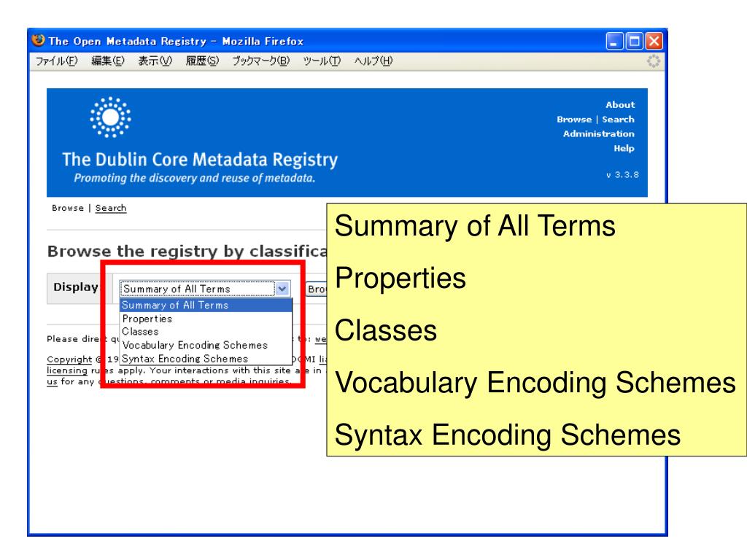747x560 pixels.
Task: Click the Dublin Core Metadata Registry title
Action: (200, 160)
